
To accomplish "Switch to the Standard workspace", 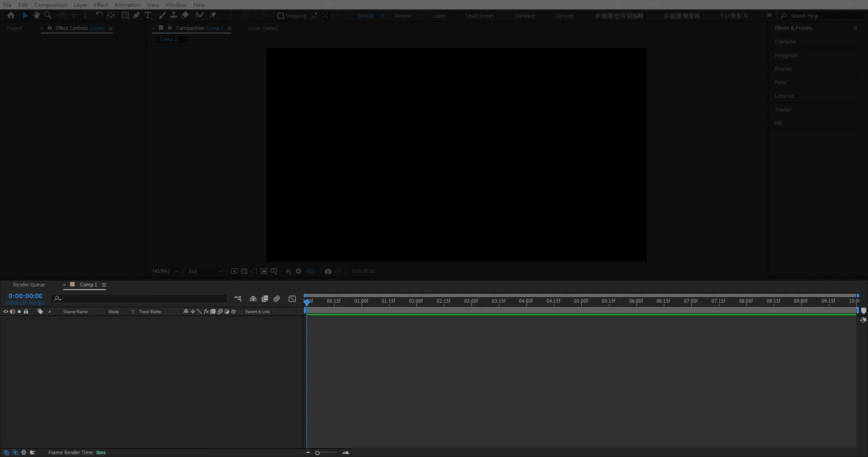I will tap(525, 16).
